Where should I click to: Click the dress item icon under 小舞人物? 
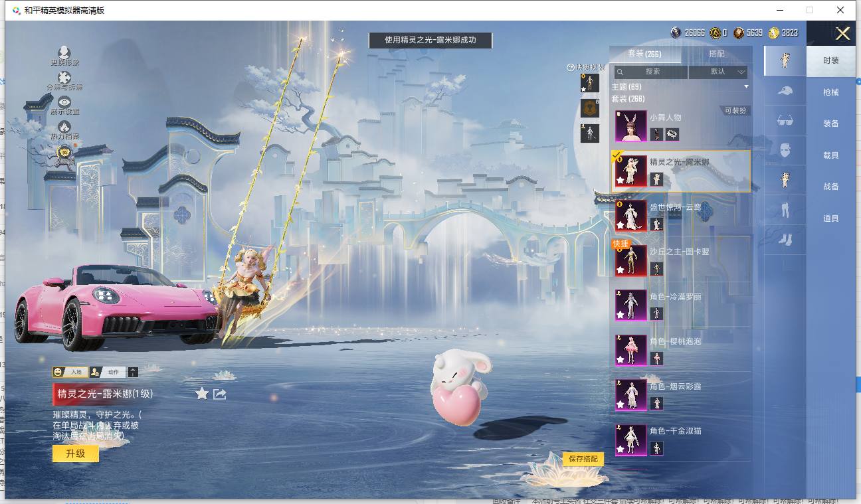(x=656, y=135)
